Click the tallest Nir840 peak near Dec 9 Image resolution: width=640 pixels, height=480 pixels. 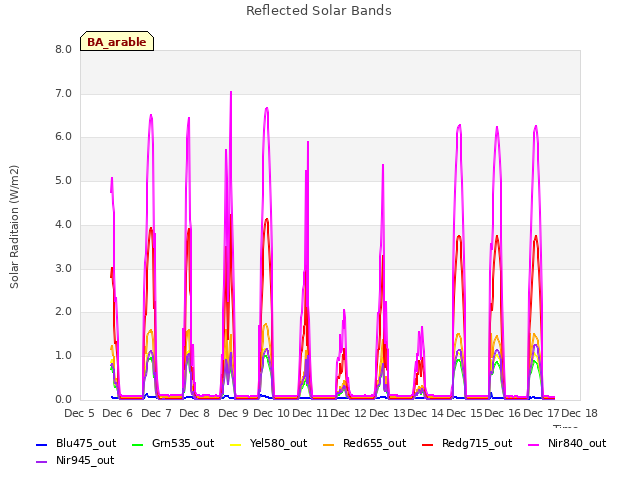(x=231, y=92)
